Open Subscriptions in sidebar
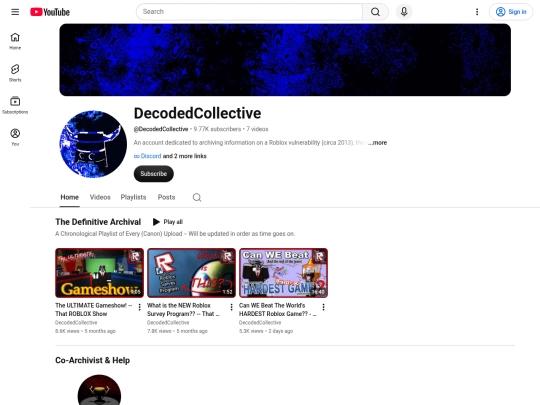The height and width of the screenshot is (405, 540). (x=15, y=105)
